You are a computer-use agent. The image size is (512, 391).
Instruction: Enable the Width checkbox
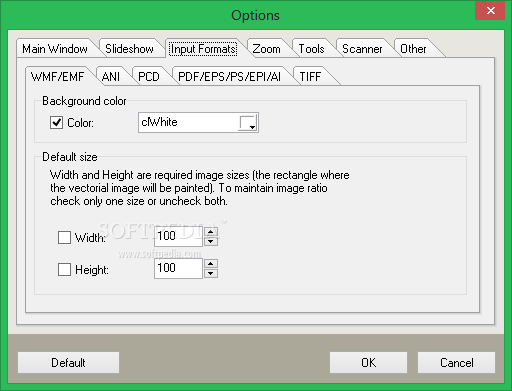(64, 238)
